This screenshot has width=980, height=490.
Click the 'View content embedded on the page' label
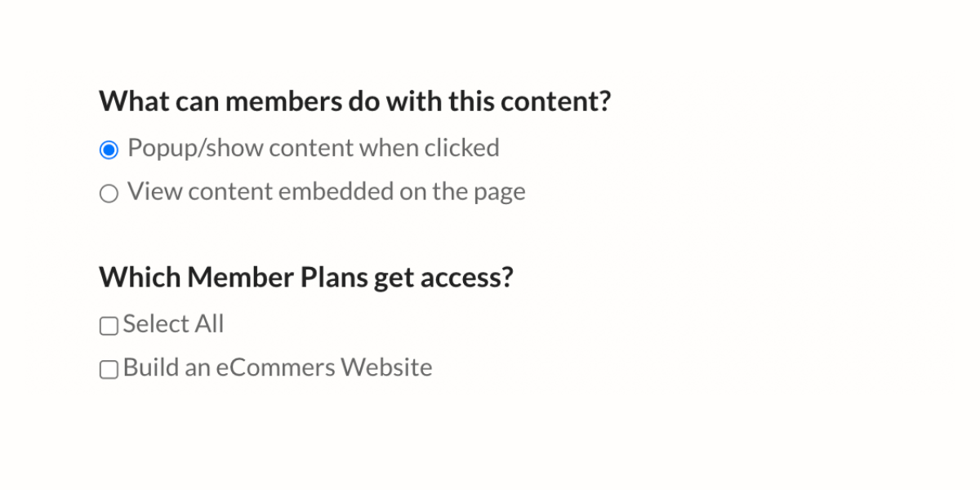click(x=326, y=193)
